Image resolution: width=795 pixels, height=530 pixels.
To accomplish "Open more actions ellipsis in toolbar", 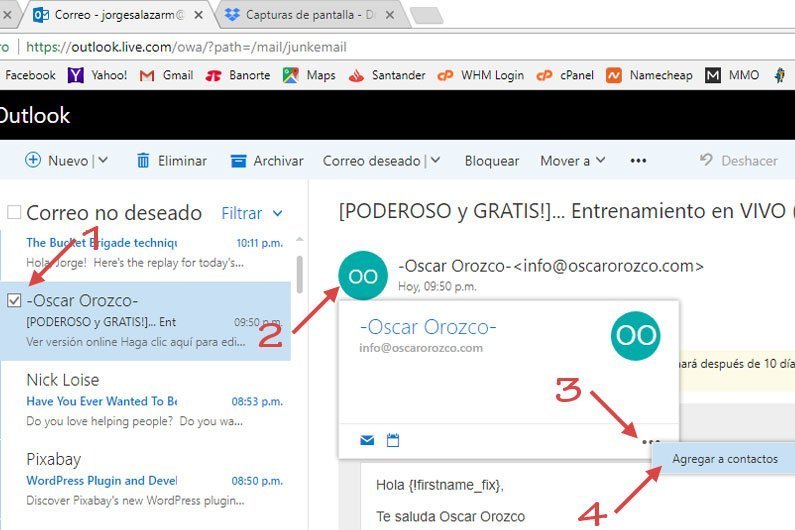I will (x=638, y=161).
